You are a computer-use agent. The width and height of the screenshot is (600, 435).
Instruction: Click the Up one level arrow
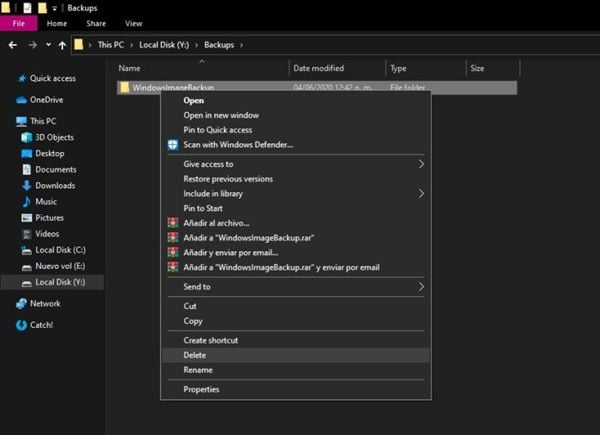62,45
